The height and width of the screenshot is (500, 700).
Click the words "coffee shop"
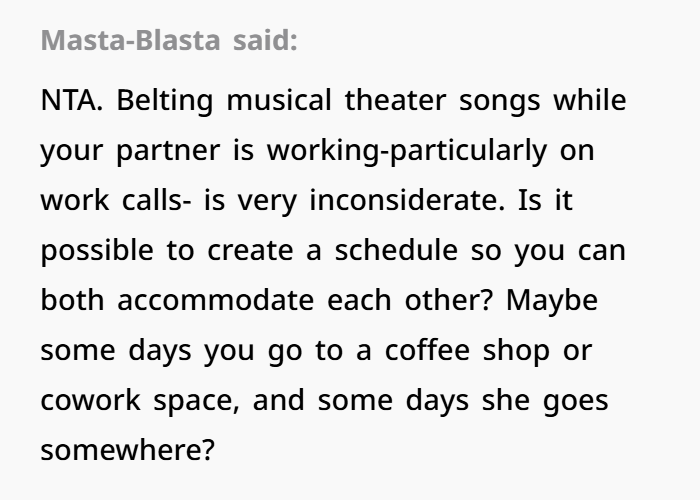(467, 351)
